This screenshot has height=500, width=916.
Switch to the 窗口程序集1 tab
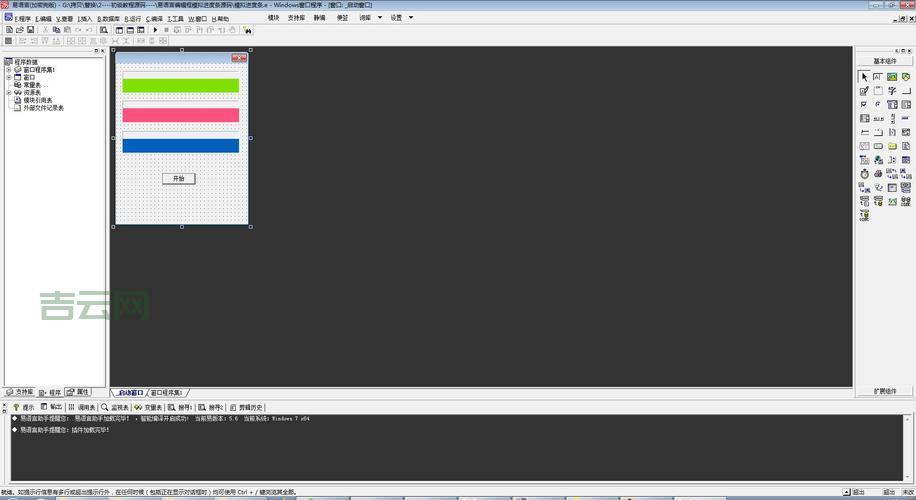[167, 393]
